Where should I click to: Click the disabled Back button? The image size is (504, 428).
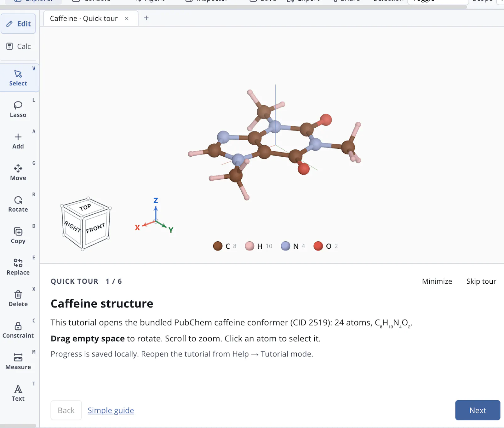pyautogui.click(x=66, y=410)
